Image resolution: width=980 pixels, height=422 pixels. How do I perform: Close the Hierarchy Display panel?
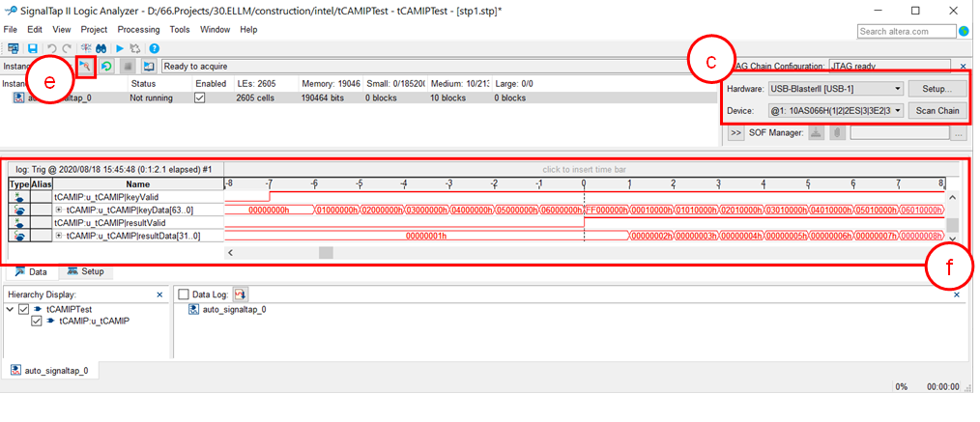click(159, 294)
